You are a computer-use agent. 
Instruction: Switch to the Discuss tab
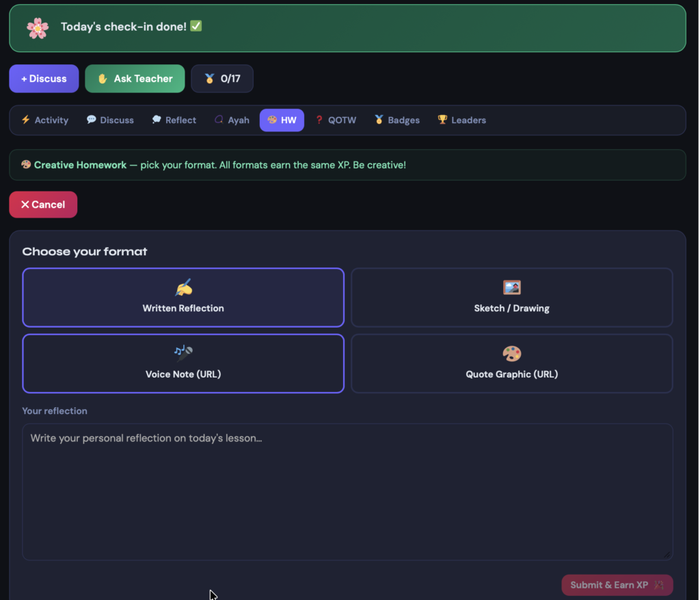[x=110, y=120]
